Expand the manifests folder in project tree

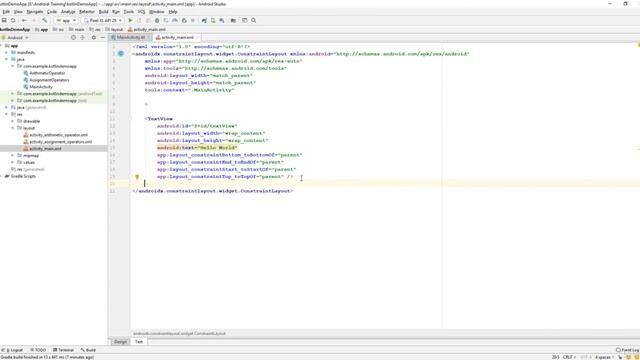tap(6, 53)
